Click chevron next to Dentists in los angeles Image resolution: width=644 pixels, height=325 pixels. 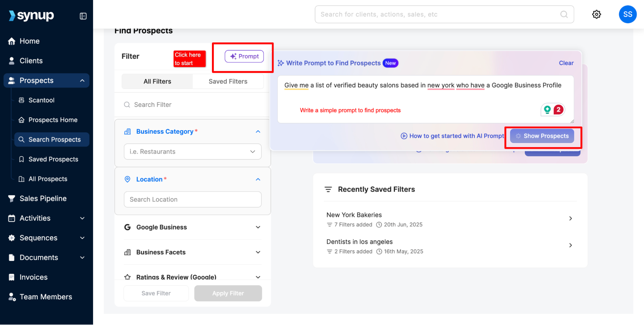tap(571, 245)
